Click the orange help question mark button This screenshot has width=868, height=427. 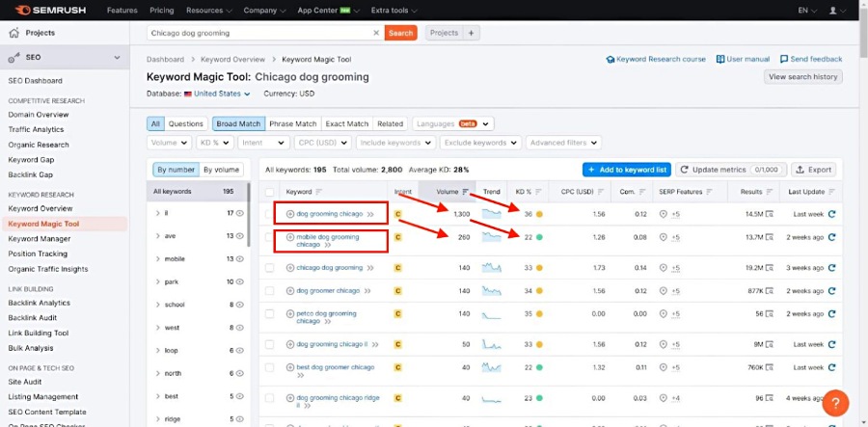tap(835, 403)
